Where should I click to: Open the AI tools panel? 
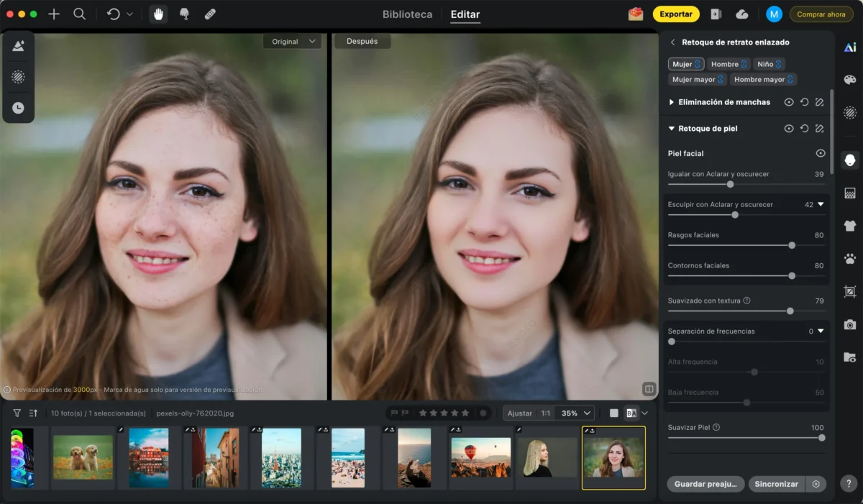[x=850, y=47]
